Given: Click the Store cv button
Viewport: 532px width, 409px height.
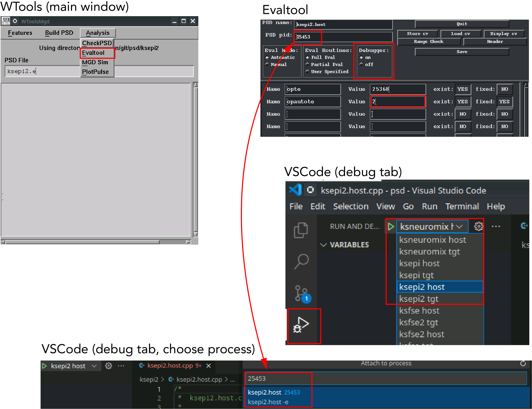Looking at the screenshot, I should [417, 34].
